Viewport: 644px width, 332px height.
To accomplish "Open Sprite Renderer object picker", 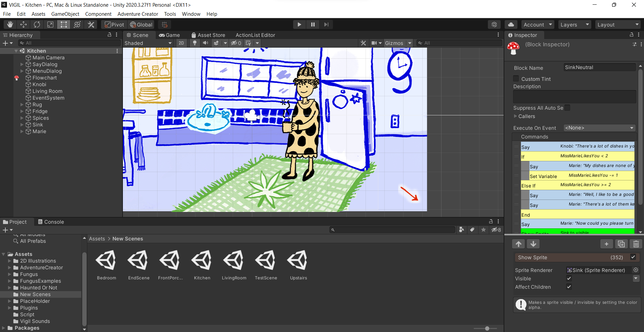I will pos(636,270).
